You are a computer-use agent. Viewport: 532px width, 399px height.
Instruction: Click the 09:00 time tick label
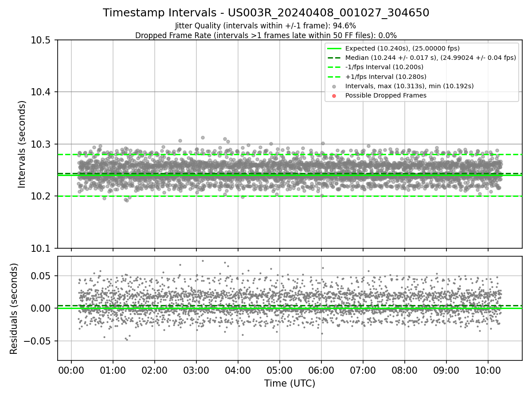446,369
